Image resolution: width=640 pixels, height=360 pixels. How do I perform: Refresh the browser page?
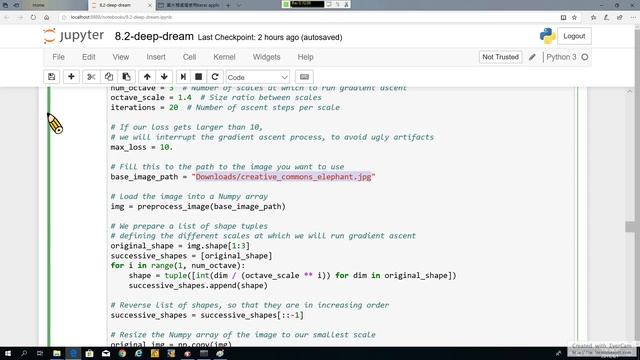33,17
